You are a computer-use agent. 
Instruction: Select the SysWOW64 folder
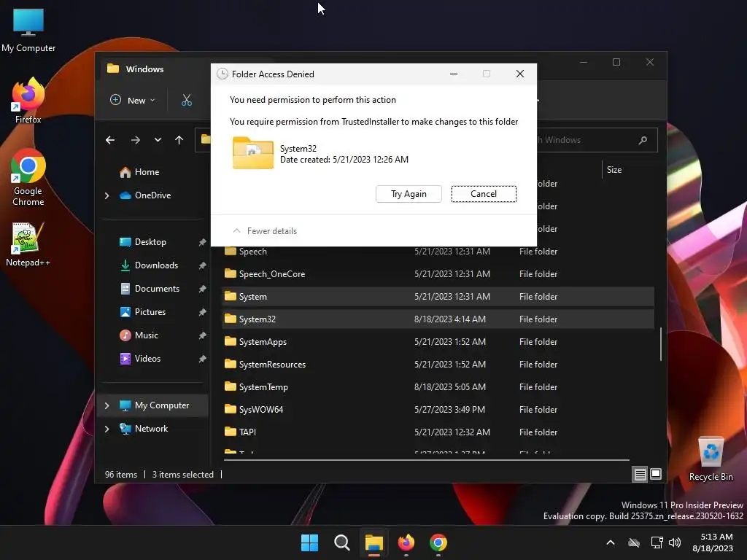click(438, 410)
